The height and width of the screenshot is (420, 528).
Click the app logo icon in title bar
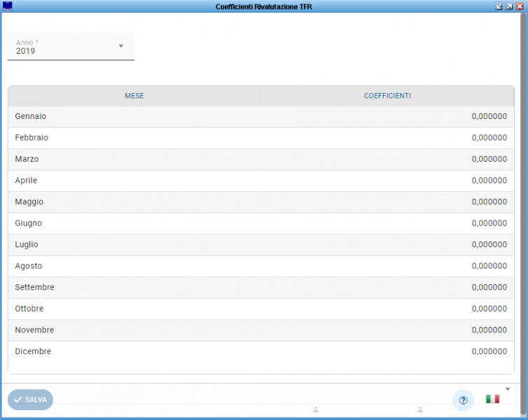click(x=7, y=6)
